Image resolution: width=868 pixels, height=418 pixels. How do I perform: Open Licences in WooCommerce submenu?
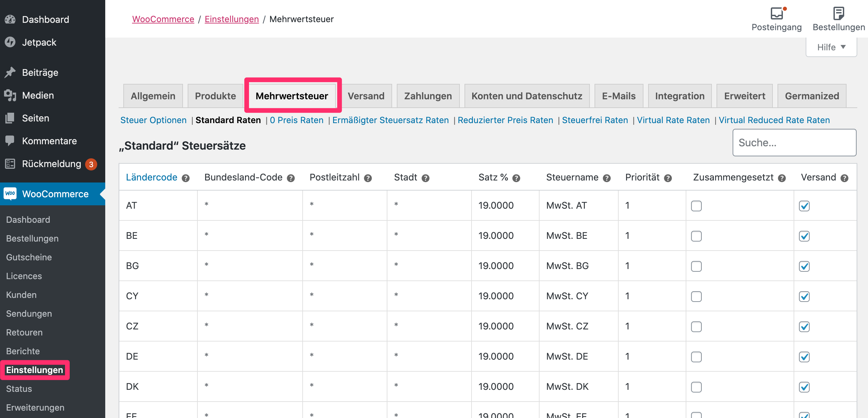(x=24, y=276)
